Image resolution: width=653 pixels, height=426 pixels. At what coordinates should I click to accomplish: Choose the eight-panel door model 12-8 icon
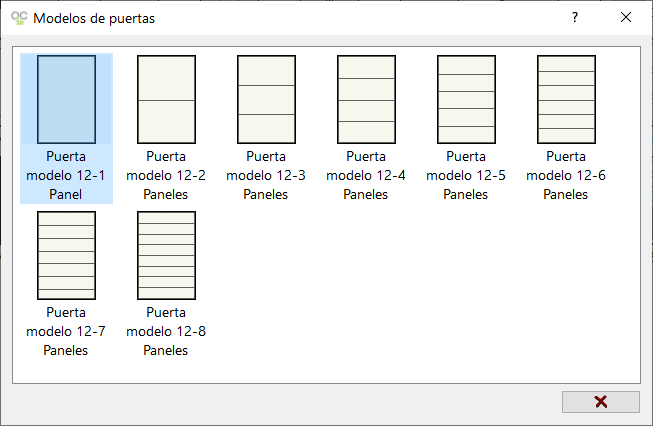click(x=167, y=255)
